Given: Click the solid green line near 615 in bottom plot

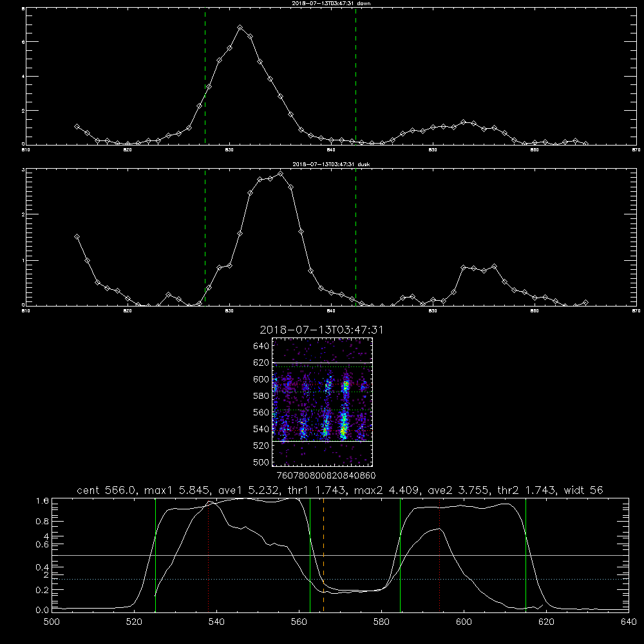Looking at the screenshot, I should [x=526, y=555].
